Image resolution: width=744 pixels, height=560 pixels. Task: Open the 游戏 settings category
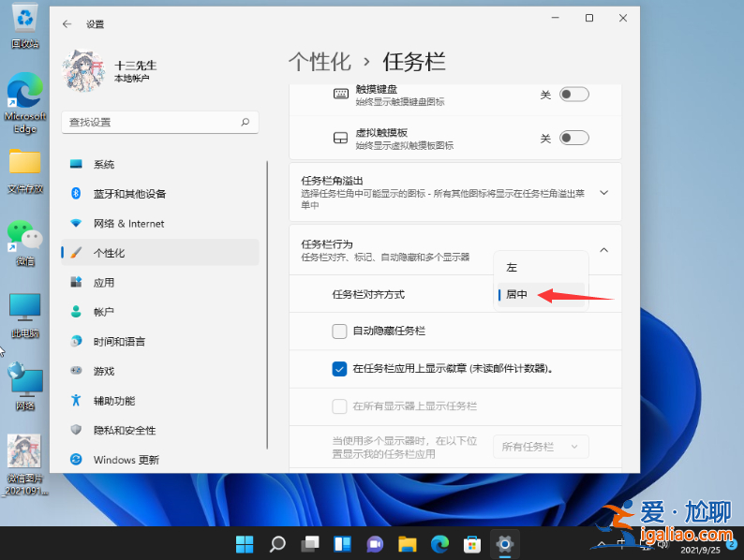click(x=160, y=371)
